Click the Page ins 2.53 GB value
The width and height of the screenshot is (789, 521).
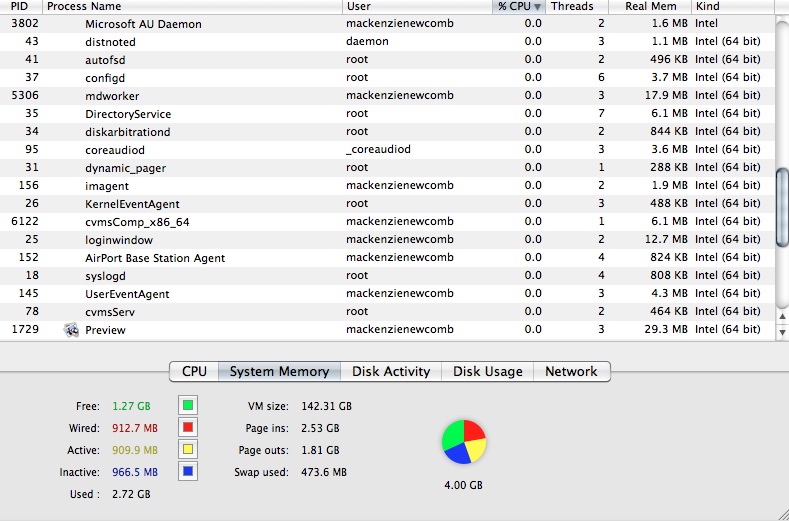[x=321, y=428]
